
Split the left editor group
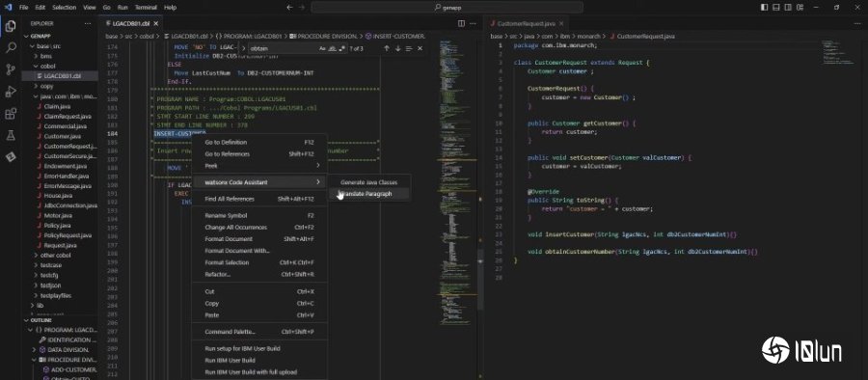tap(462, 24)
